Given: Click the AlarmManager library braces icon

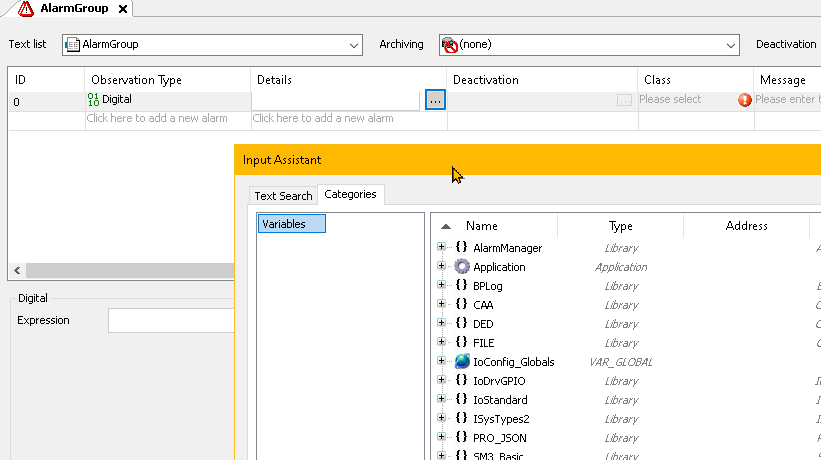Looking at the screenshot, I should click(x=461, y=247).
